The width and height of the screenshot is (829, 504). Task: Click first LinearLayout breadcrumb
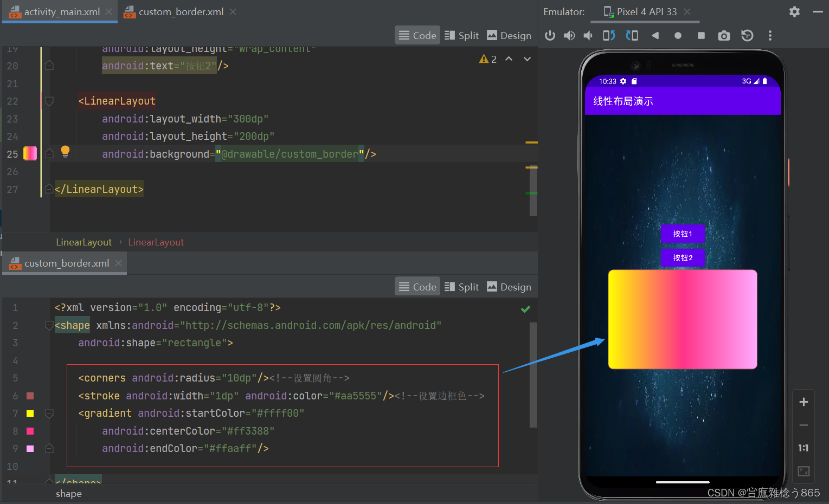click(83, 242)
